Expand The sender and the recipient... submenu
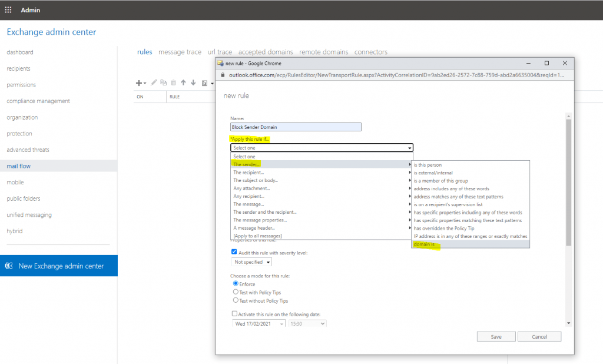Viewport: 603px width, 364px height. [x=322, y=212]
